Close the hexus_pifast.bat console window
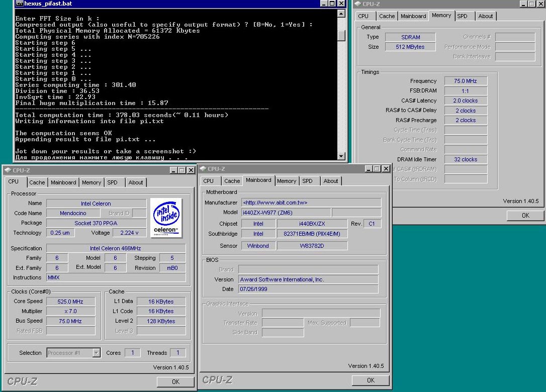 (x=341, y=4)
